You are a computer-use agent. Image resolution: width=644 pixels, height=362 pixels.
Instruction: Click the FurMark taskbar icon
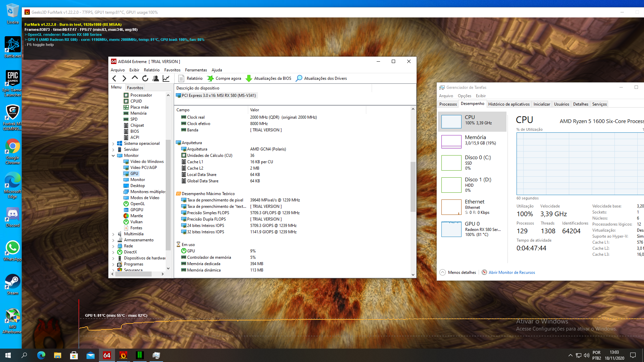coord(123,355)
